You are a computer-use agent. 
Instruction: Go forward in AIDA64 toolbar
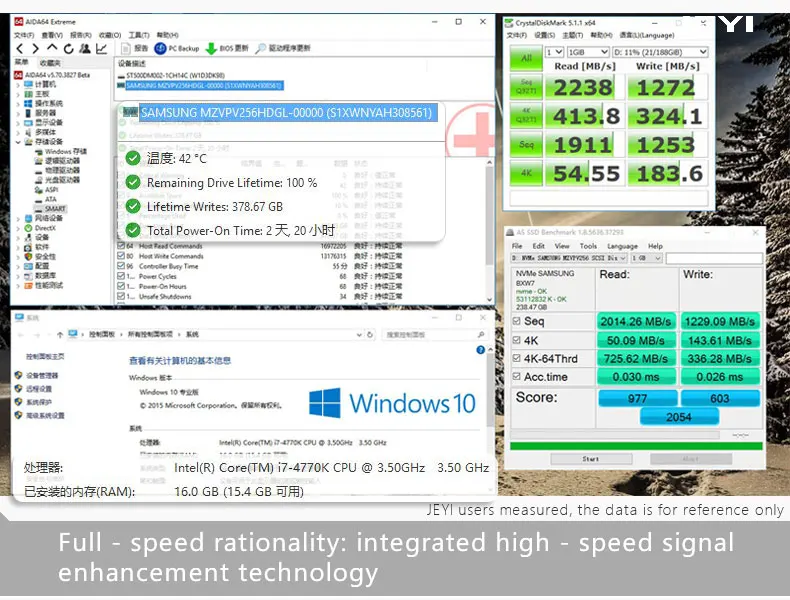click(35, 49)
